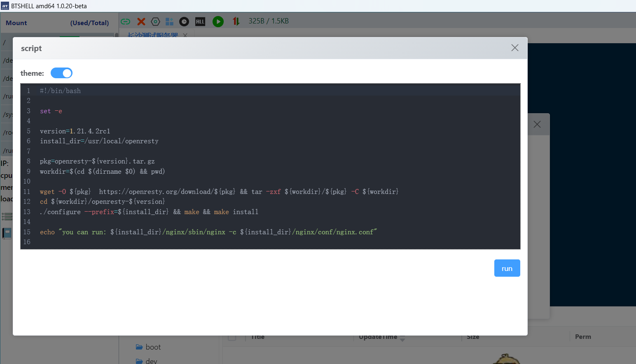Viewport: 636px width, 364px height.
Task: Close the dialog behind script window
Action: (537, 124)
